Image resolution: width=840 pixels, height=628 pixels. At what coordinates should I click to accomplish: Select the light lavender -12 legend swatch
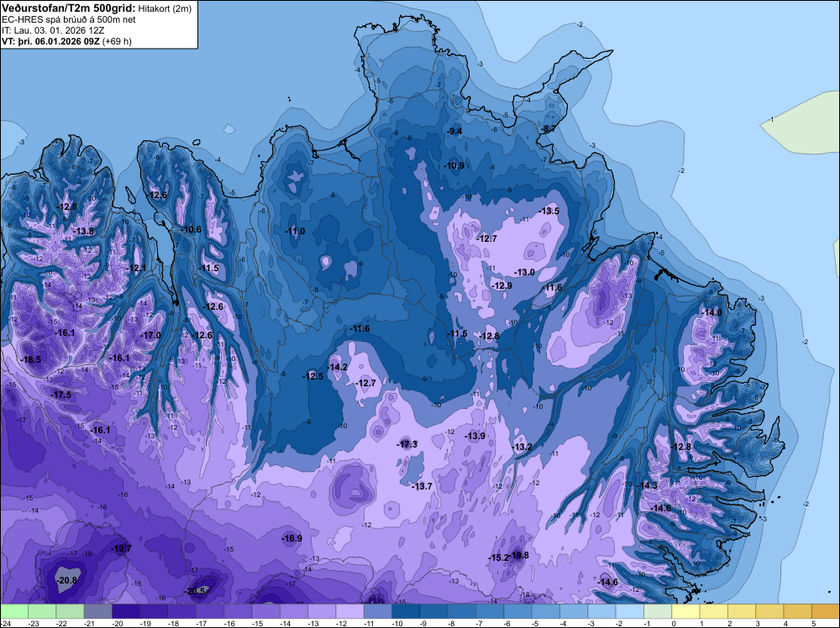click(349, 611)
